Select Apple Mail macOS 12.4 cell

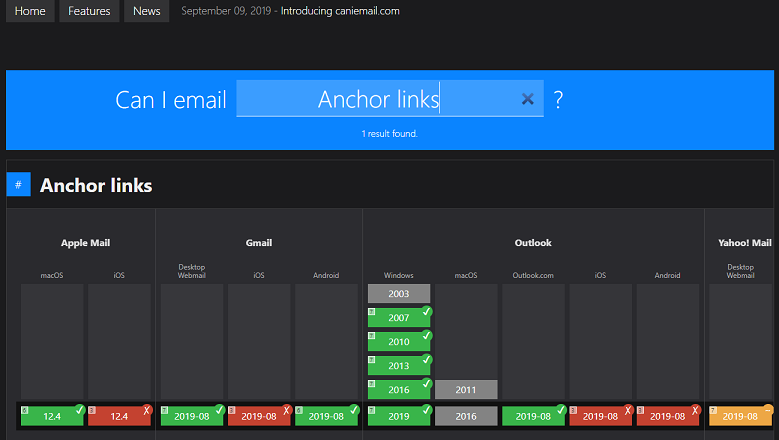(52, 416)
